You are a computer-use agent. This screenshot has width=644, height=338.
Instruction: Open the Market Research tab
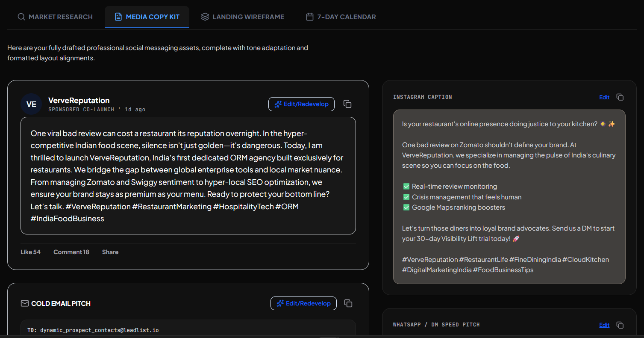[x=55, y=17]
